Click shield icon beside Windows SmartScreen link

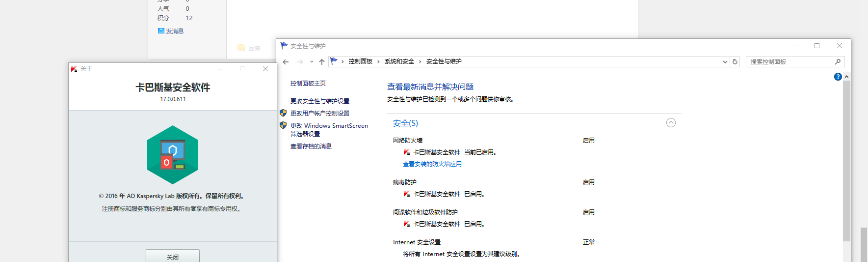coord(283,125)
